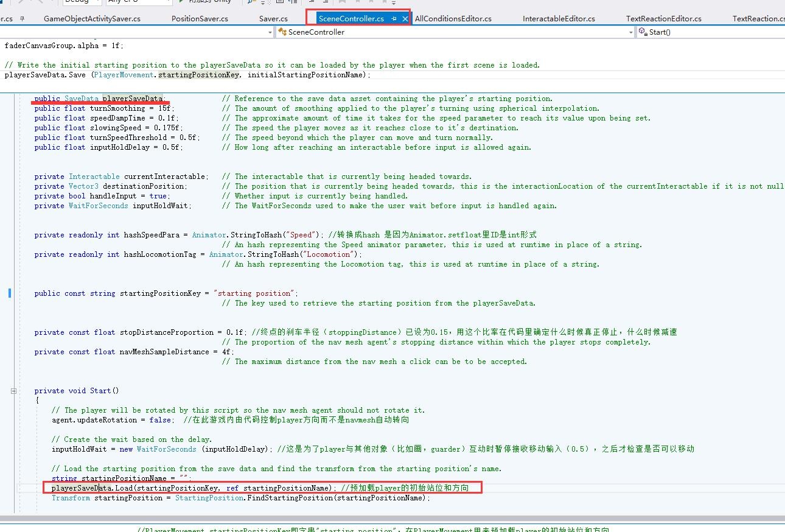Click the startingPositionKey constant declaration
Screen dimensions: 785x532
(x=160, y=293)
